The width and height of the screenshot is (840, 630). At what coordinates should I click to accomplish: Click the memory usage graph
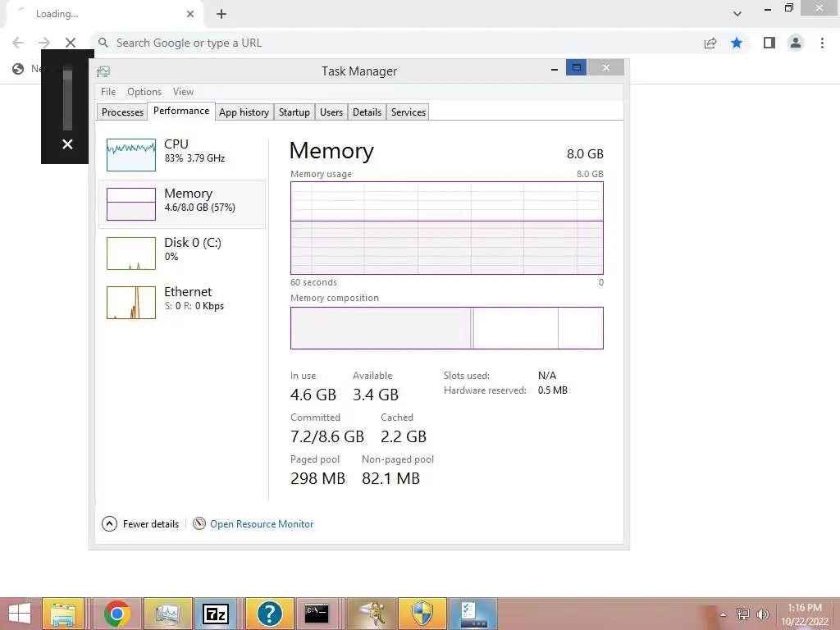tap(447, 228)
